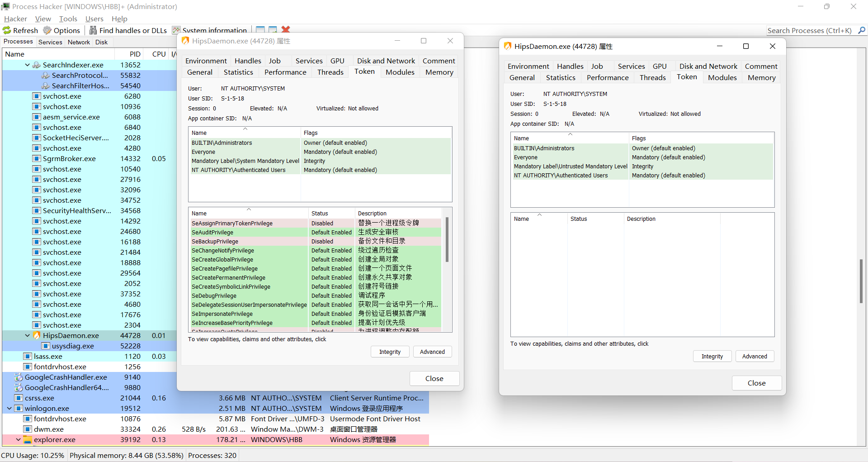Open the System information graph icon
868x462 pixels.
[x=176, y=30]
